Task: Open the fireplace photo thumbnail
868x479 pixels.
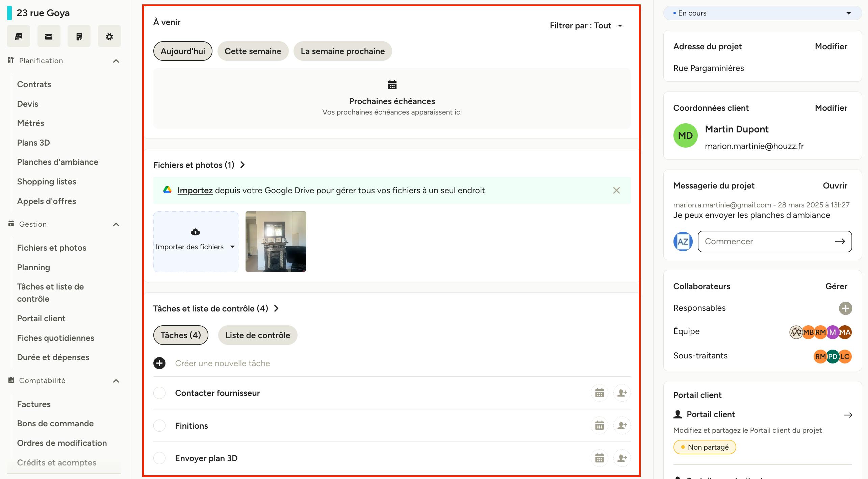Action: pyautogui.click(x=276, y=242)
